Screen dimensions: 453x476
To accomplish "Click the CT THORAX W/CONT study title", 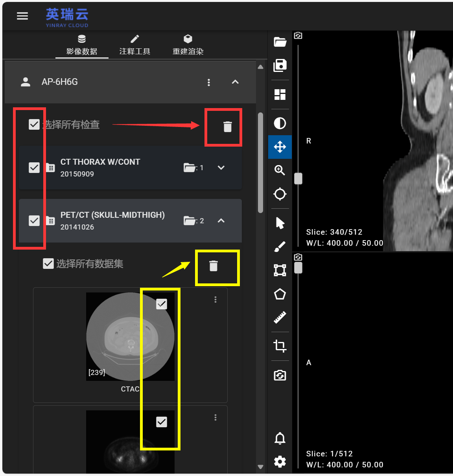I will point(100,162).
